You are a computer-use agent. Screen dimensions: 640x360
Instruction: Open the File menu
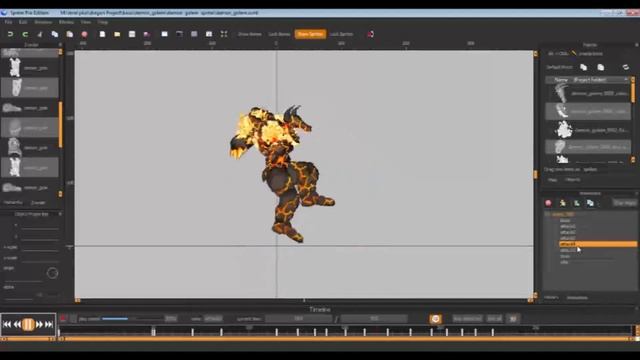(x=8, y=22)
